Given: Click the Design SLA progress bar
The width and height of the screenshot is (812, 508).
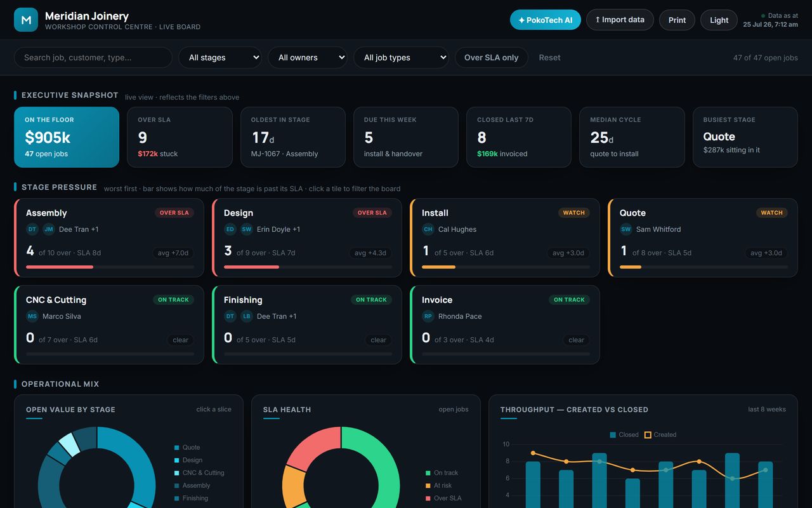Looking at the screenshot, I should 308,267.
